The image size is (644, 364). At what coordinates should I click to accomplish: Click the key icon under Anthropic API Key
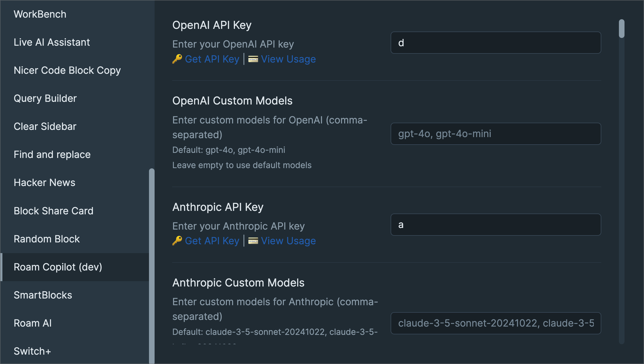click(x=177, y=241)
